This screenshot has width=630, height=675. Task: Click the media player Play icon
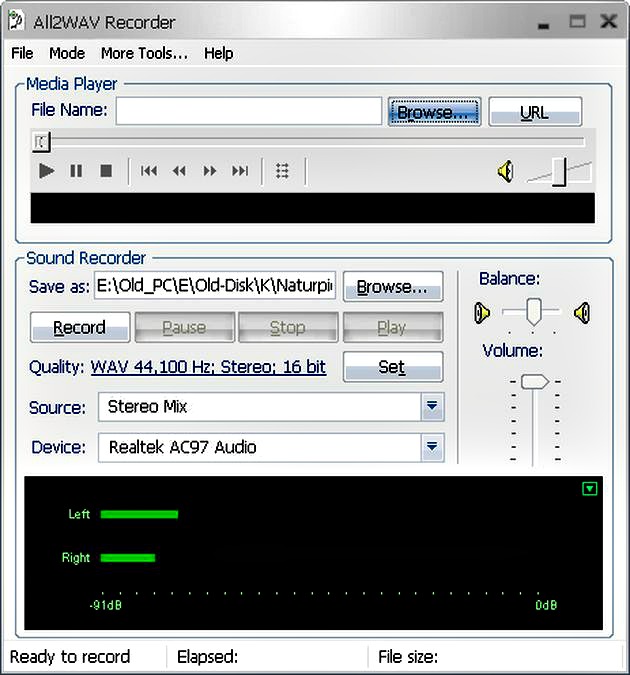click(46, 171)
